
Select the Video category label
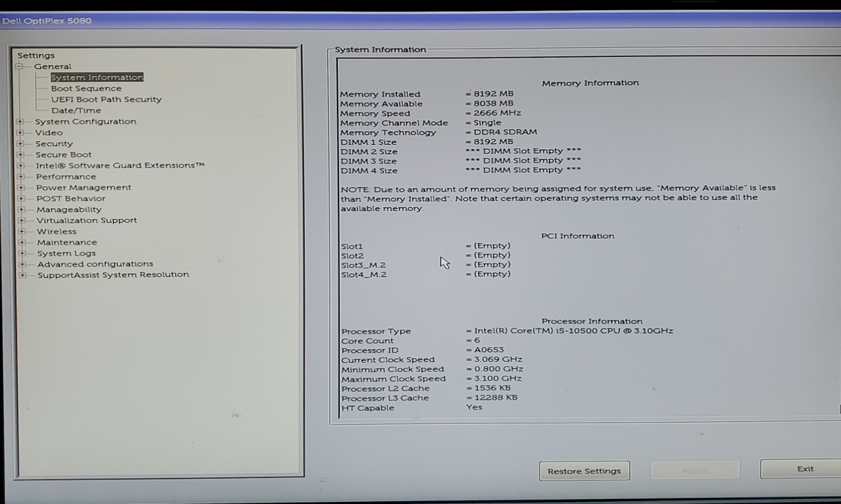[x=49, y=132]
